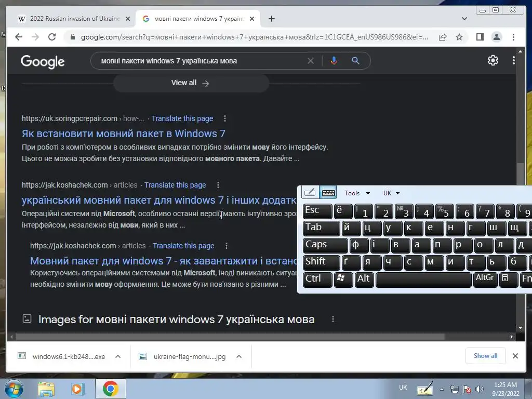The image size is (532, 399).
Task: Open the Google page three-dot menu
Action: pos(514,60)
